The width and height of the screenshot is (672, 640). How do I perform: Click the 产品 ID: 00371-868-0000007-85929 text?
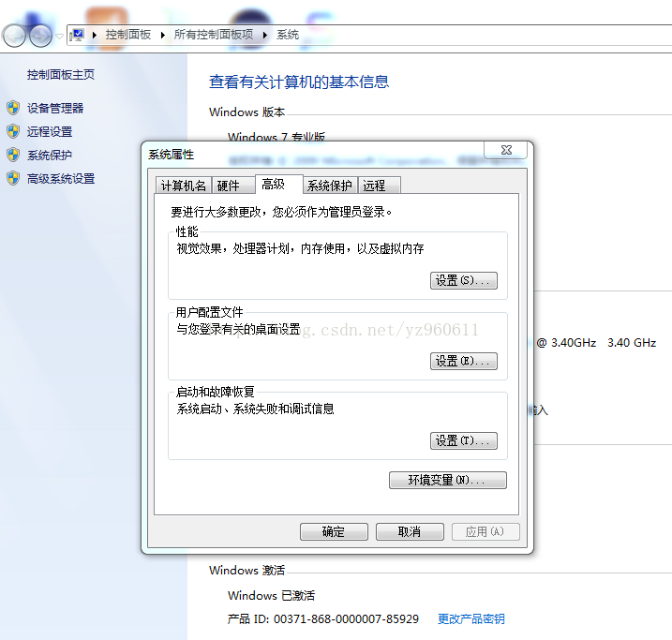pyautogui.click(x=323, y=619)
